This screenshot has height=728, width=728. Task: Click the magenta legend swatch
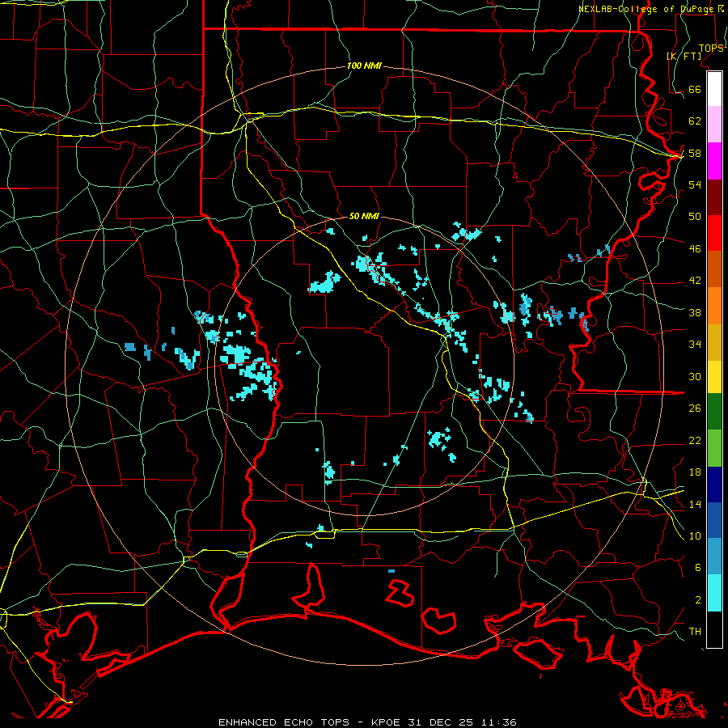(714, 161)
